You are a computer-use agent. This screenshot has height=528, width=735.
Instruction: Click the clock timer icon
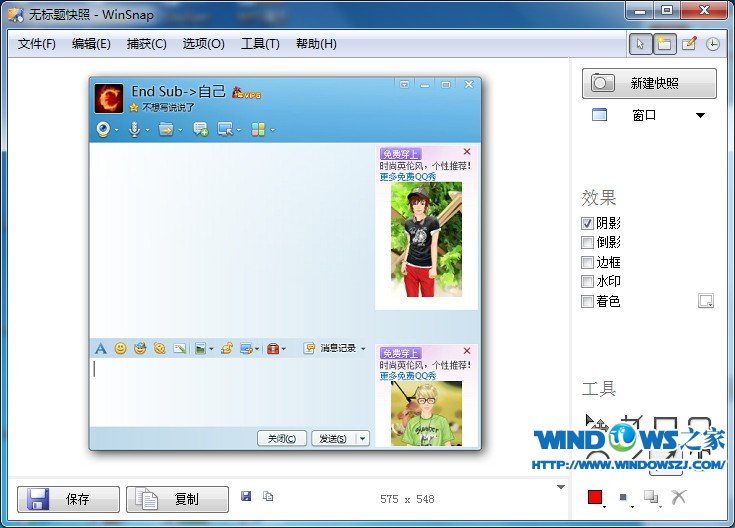coord(712,44)
